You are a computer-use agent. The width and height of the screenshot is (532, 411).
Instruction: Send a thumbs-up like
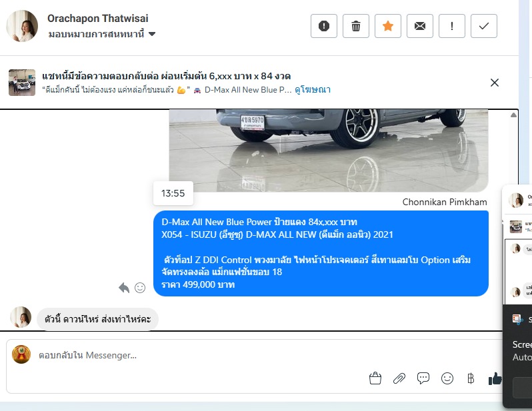[x=495, y=378]
